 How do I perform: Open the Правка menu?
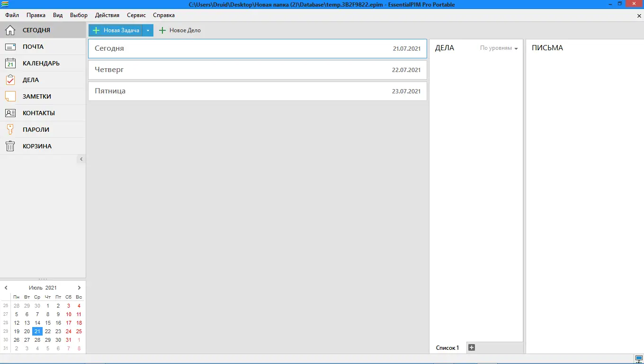(36, 15)
